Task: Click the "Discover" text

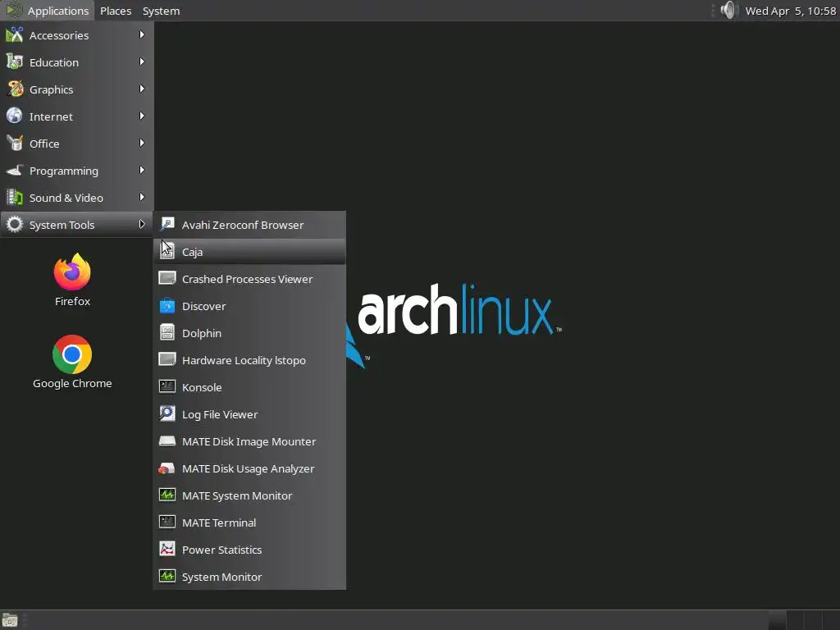Action: tap(203, 307)
